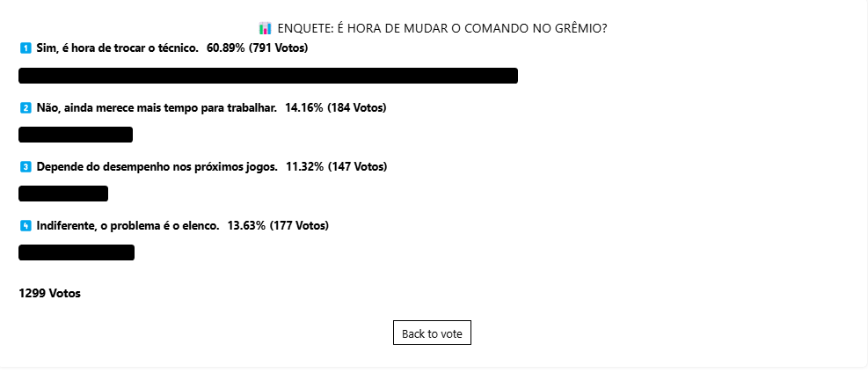Click the poll title about Grêmio

441,28
